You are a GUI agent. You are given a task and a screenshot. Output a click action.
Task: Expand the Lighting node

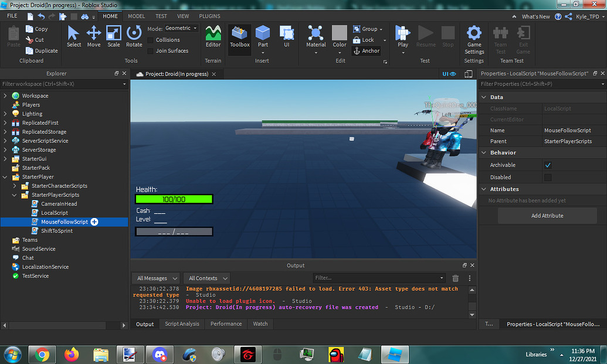tap(5, 114)
